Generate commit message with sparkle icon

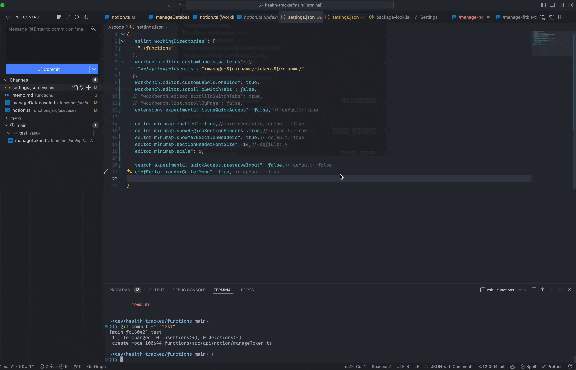coord(93,29)
